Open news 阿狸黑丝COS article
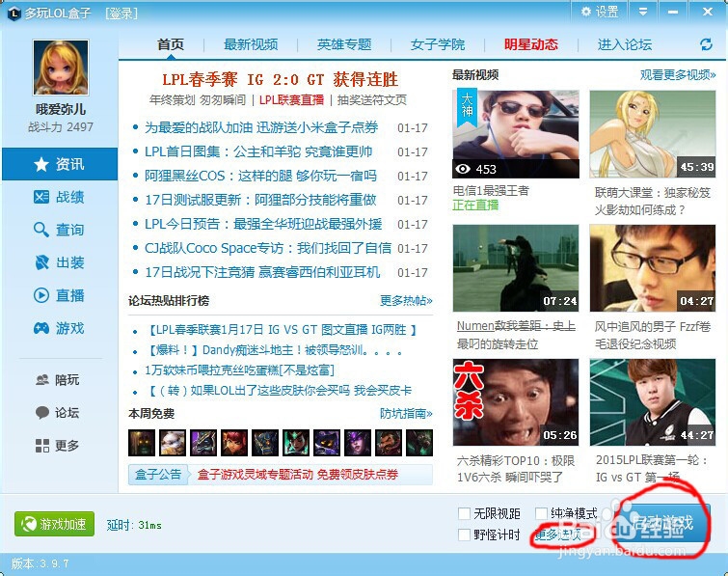728x576 pixels. tap(260, 176)
